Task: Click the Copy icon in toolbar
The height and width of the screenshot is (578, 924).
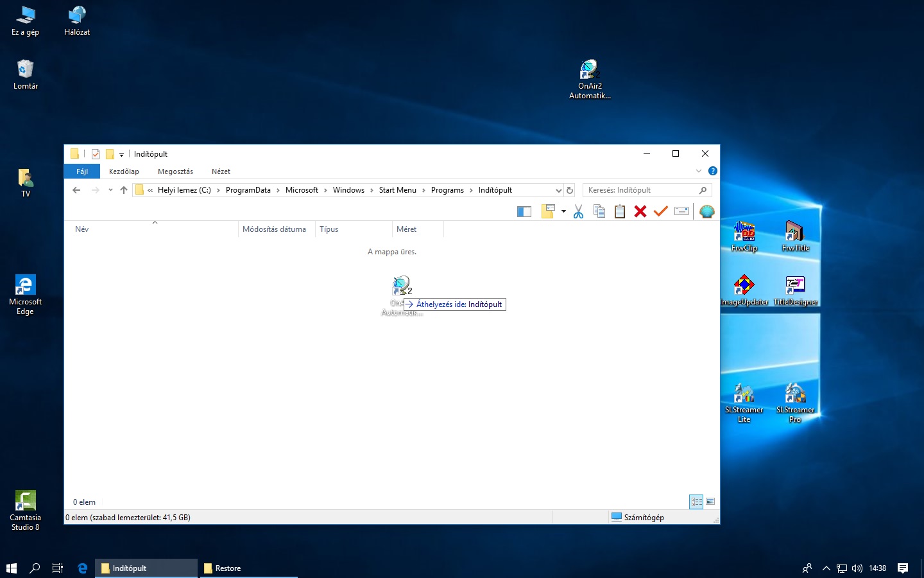Action: point(599,211)
